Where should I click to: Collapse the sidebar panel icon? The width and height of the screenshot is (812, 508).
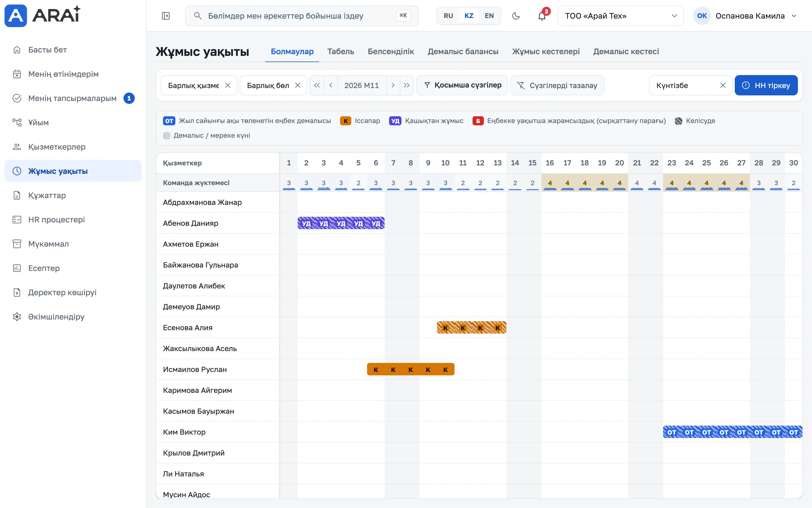(x=166, y=16)
